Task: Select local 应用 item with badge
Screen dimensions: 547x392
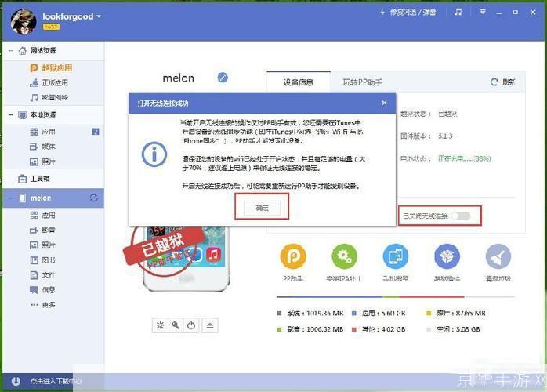Action: [x=43, y=132]
